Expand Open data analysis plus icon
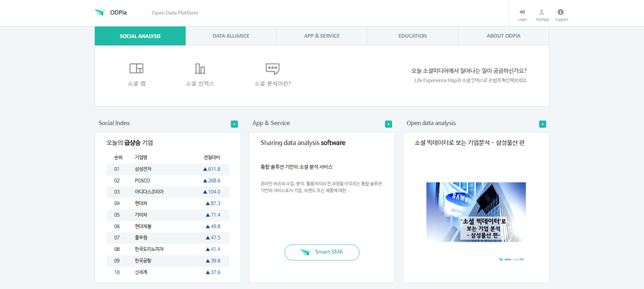 click(542, 124)
